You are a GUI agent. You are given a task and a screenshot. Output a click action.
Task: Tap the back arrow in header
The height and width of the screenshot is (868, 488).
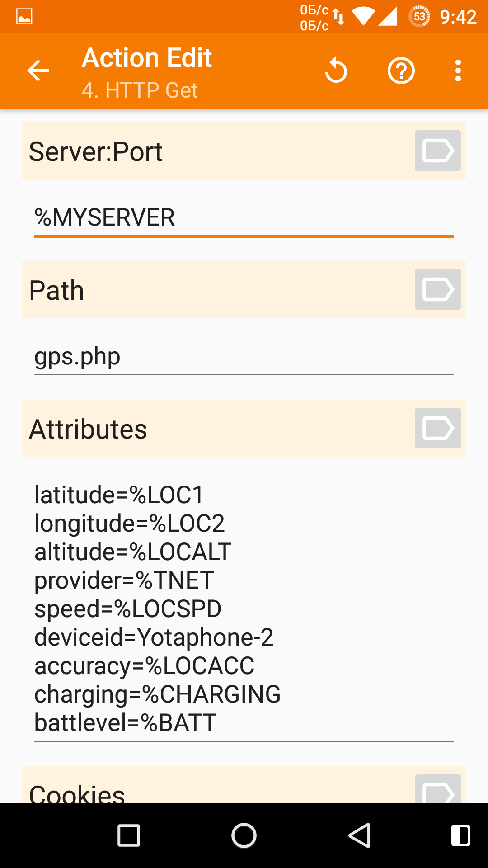tap(38, 71)
